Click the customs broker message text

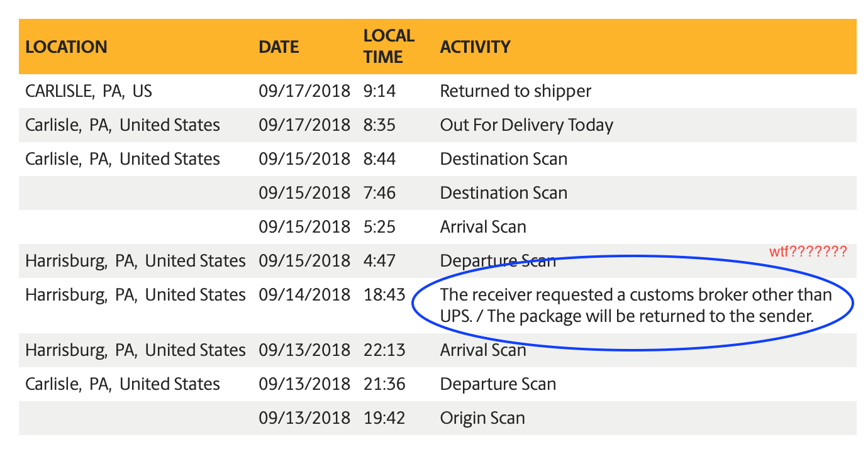click(636, 305)
